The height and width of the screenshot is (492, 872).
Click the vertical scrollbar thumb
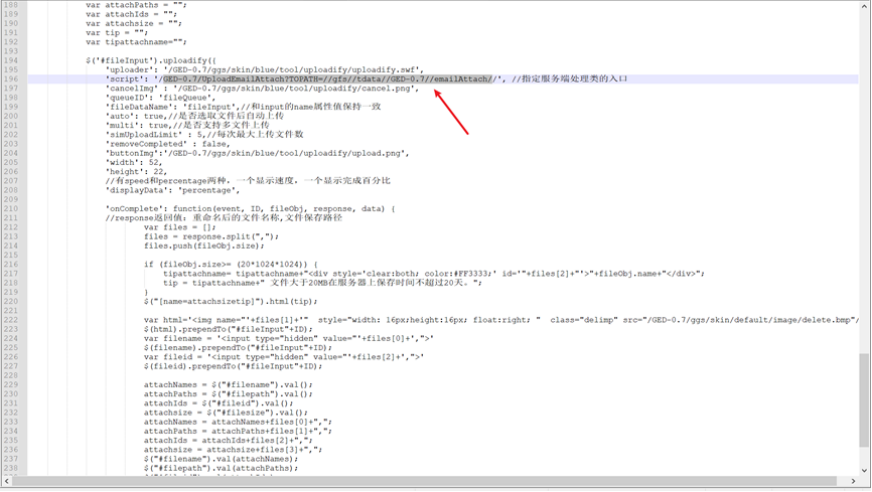pos(864,399)
